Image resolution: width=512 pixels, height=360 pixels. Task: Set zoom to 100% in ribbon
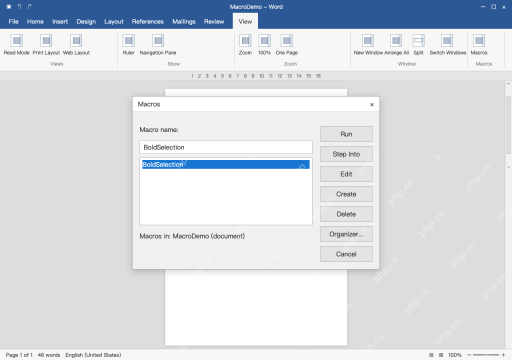point(264,45)
